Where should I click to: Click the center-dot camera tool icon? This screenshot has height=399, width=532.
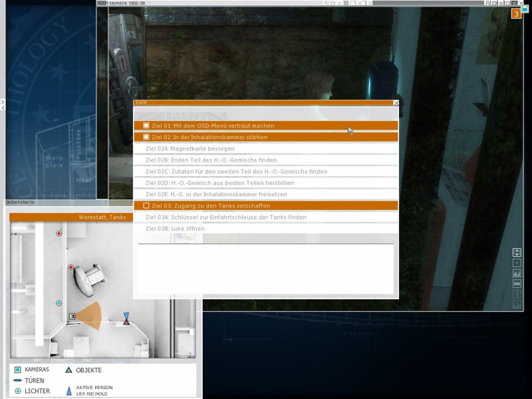point(517,263)
